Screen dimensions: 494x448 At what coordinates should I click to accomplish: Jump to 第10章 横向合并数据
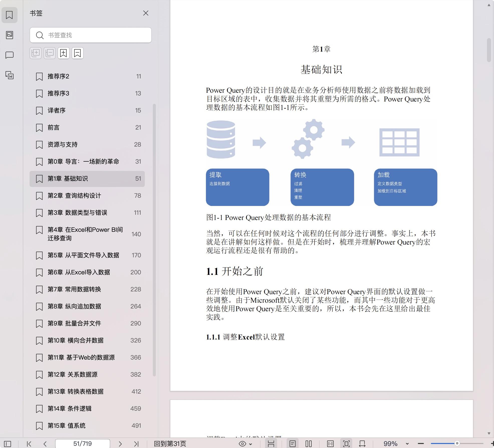point(87,341)
